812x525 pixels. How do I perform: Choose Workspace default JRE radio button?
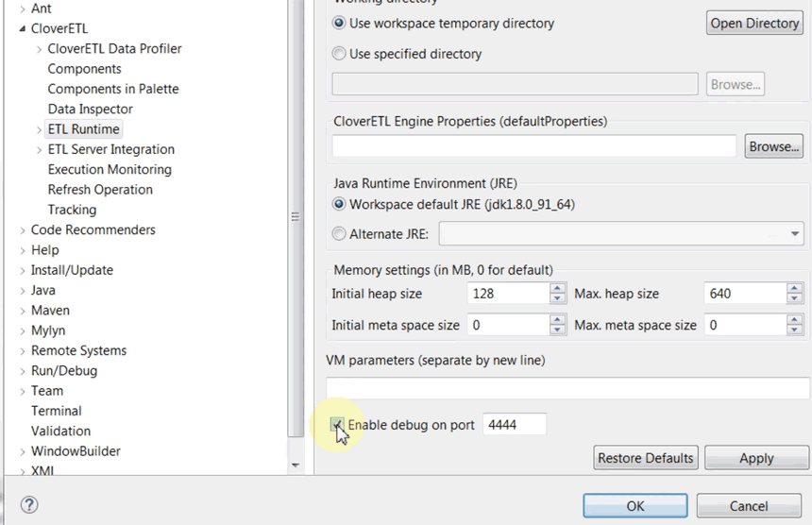[x=339, y=204]
